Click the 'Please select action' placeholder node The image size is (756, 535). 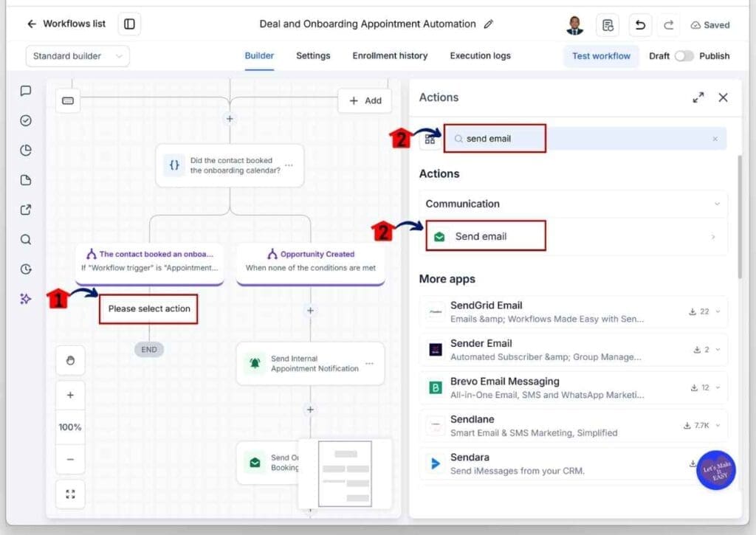pos(149,309)
